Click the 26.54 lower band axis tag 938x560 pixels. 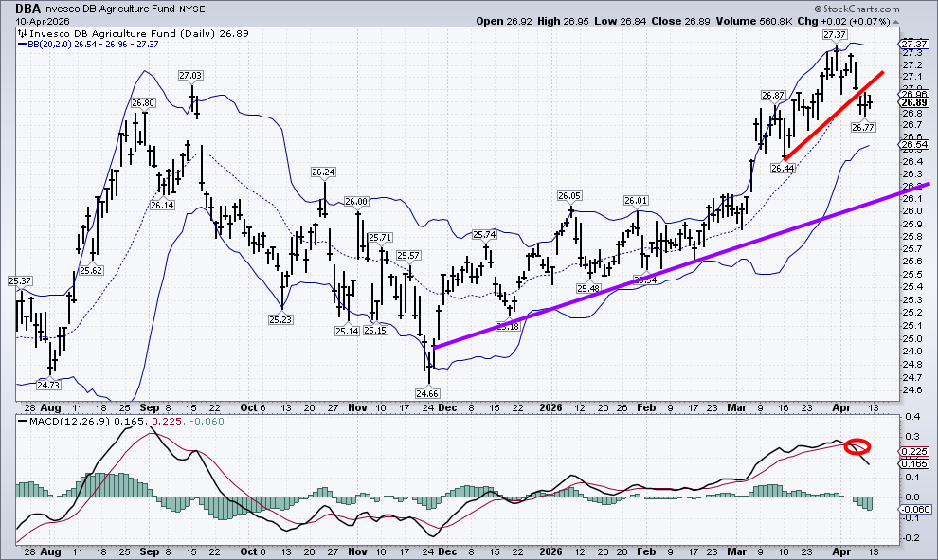[913, 145]
